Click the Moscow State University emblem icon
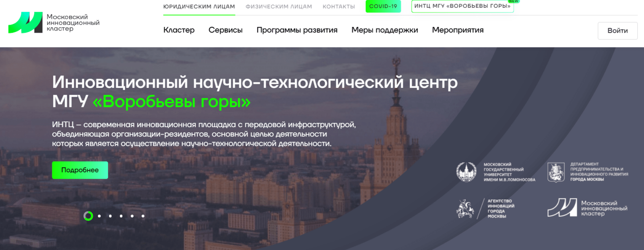This screenshot has width=644, height=250. pyautogui.click(x=466, y=172)
